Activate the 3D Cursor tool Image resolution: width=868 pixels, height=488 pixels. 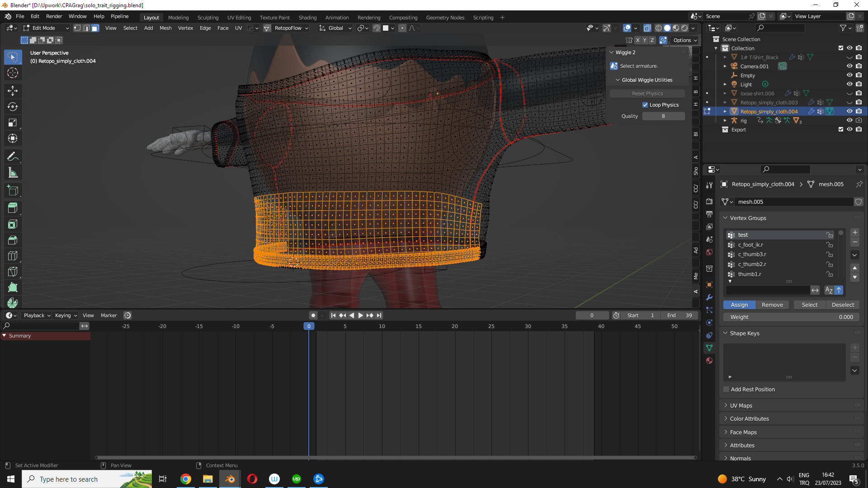tap(13, 73)
